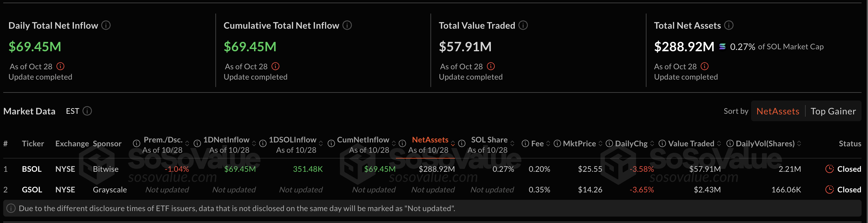Open info icon beside MktPrice header

point(557,143)
